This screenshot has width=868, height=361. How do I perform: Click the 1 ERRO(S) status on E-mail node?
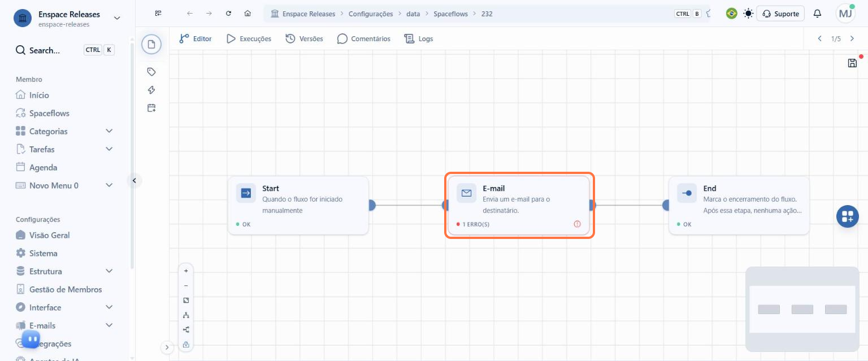473,224
